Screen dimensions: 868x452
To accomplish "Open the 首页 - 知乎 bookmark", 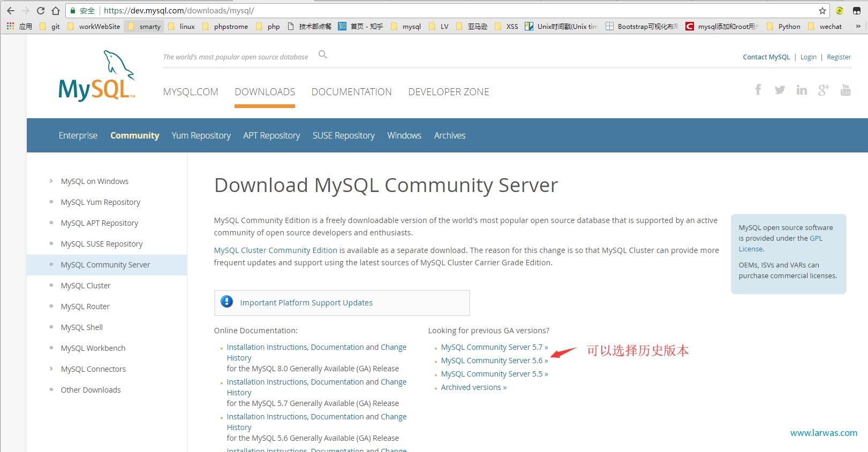I will (360, 26).
